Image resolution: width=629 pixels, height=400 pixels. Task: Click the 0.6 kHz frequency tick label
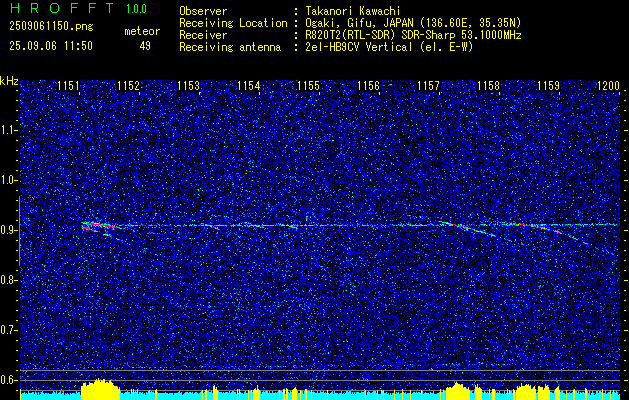pyautogui.click(x=7, y=380)
